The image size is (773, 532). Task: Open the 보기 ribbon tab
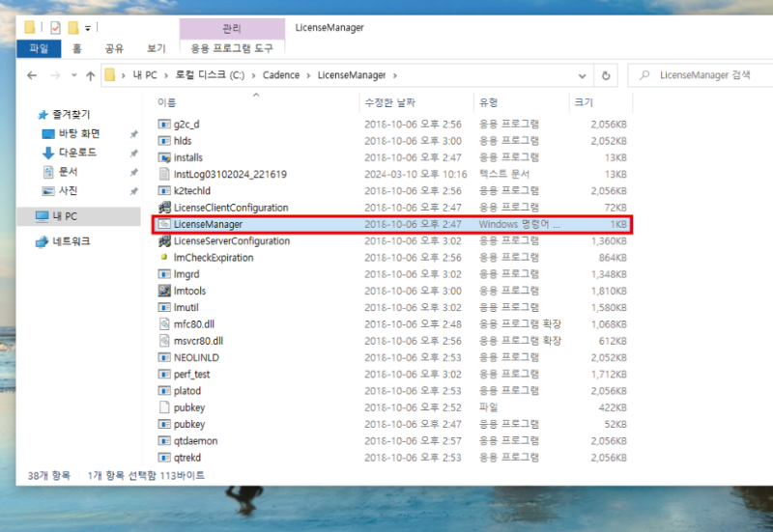pyautogui.click(x=157, y=48)
